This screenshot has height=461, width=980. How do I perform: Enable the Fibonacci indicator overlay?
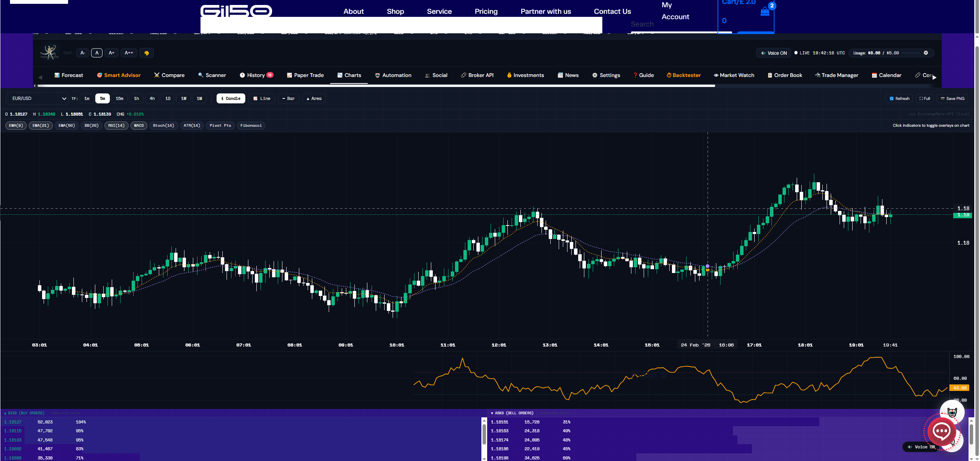click(251, 126)
